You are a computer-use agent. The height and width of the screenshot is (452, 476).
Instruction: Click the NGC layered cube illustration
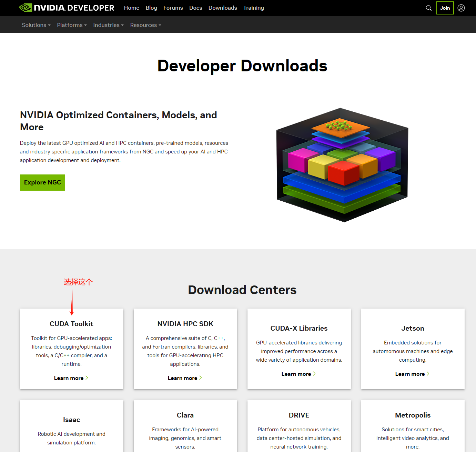[x=342, y=165]
